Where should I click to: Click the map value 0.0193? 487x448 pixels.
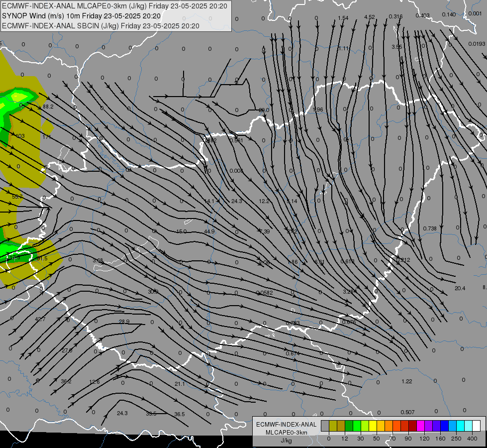[477, 44]
